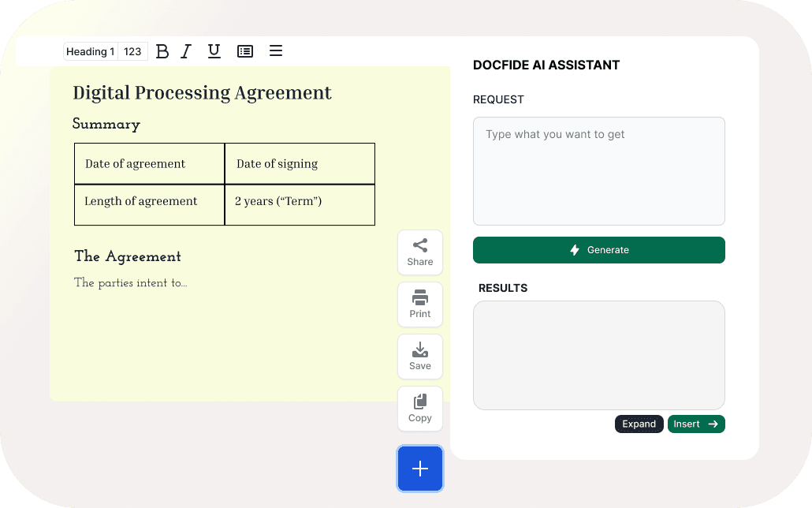
Task: Select the Summary section heading
Action: (x=106, y=125)
